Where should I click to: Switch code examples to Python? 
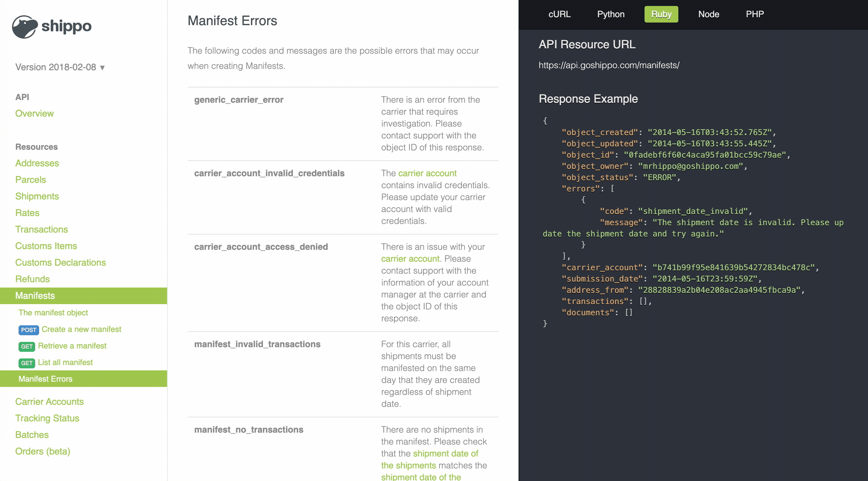(x=611, y=14)
